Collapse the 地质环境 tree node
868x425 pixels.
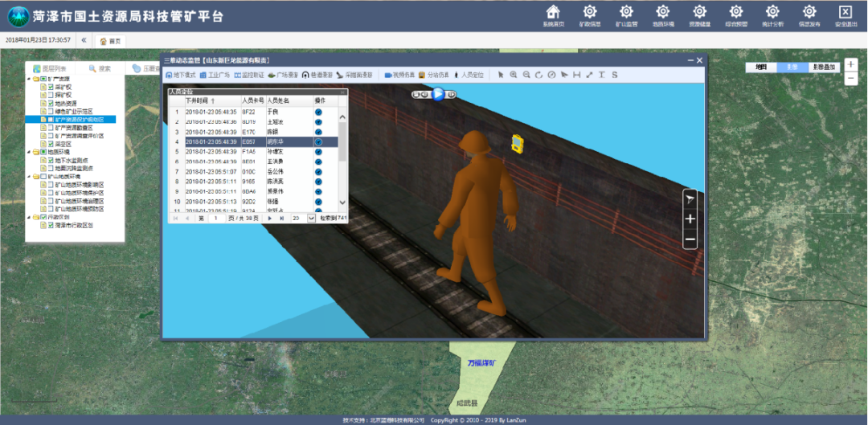(29, 152)
